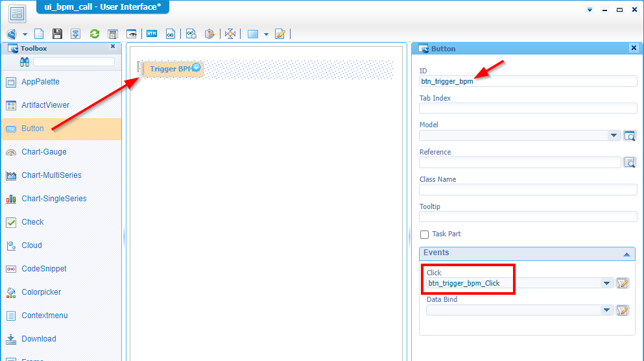This screenshot has width=644, height=361.
Task: Expand the Click event dropdown
Action: 606,283
